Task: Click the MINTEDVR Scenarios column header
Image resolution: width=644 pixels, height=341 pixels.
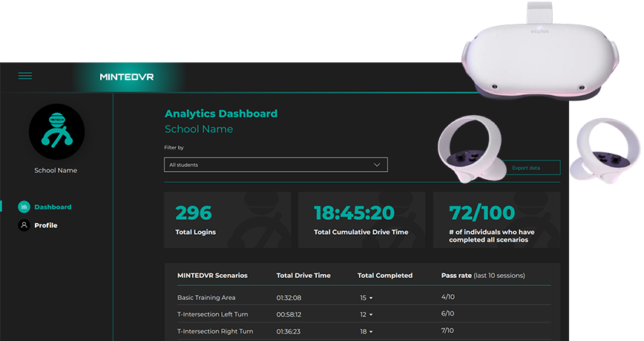Action: tap(212, 276)
